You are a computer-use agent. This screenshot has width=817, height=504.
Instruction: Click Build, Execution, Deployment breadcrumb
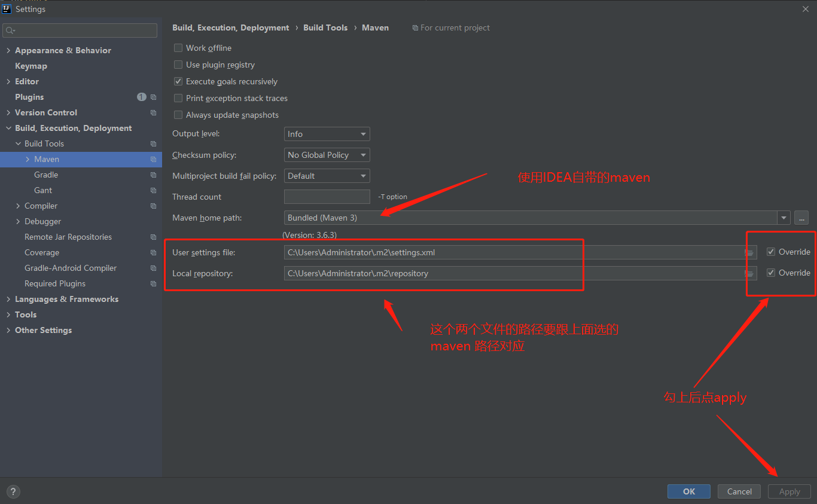tap(231, 28)
